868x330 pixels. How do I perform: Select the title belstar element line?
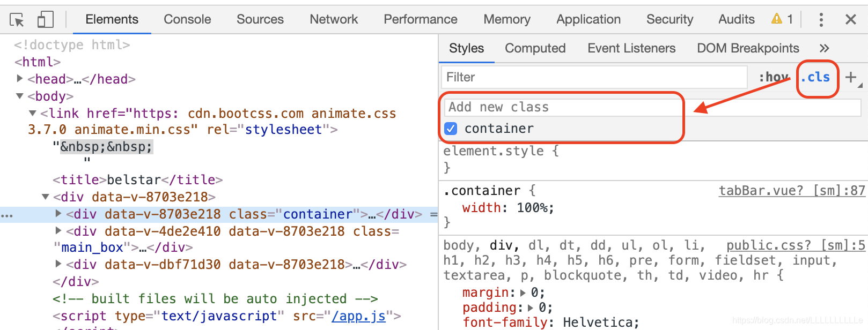(137, 180)
